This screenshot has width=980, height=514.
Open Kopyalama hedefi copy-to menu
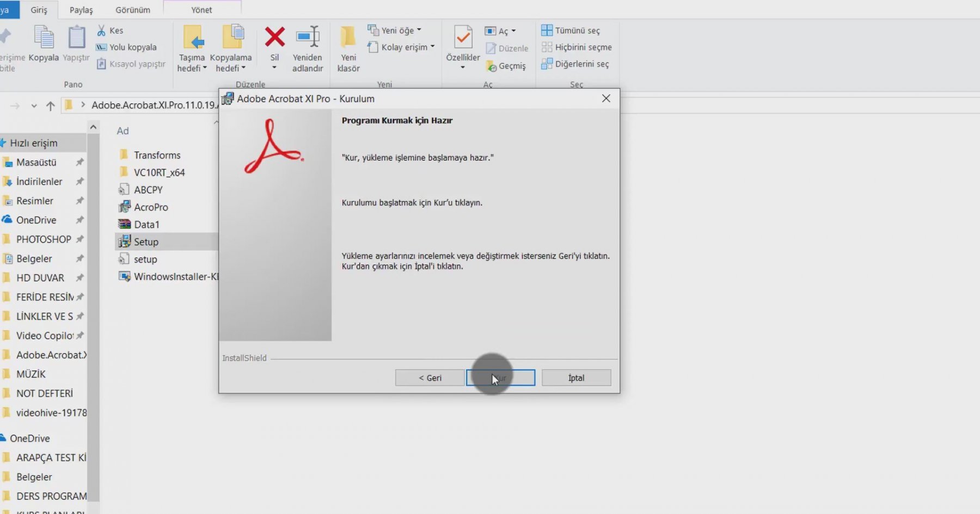point(231,49)
